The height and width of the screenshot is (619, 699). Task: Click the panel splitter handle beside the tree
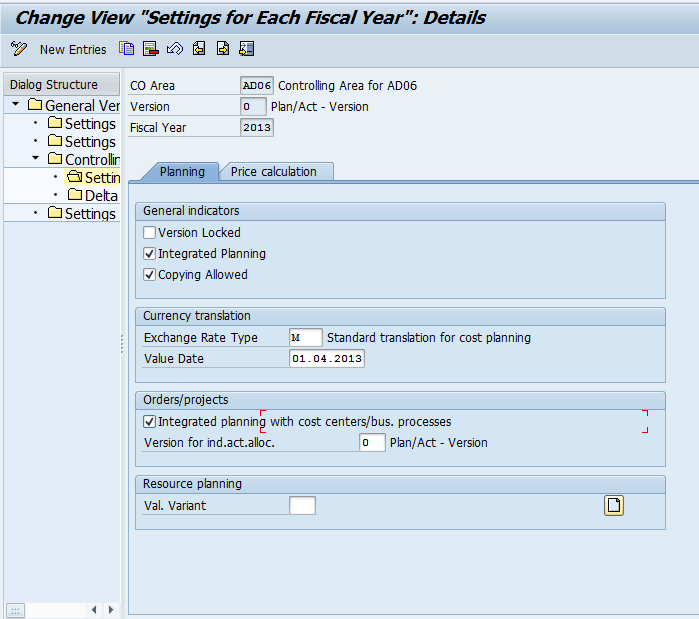pos(122,344)
